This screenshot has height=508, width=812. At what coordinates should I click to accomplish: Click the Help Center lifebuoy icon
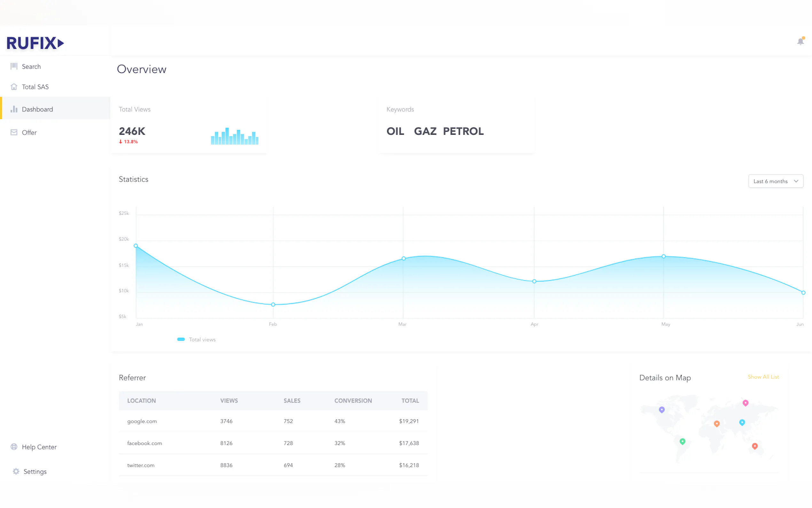coord(14,447)
